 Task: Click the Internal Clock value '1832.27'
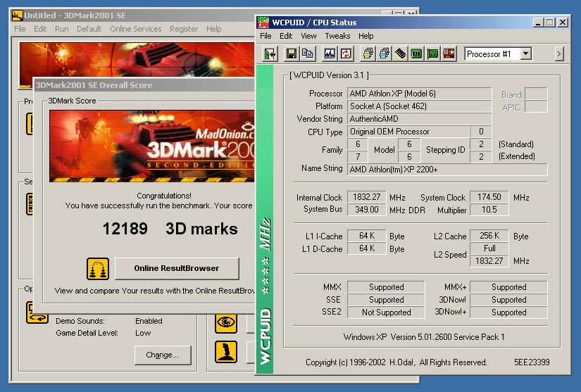coord(366,197)
